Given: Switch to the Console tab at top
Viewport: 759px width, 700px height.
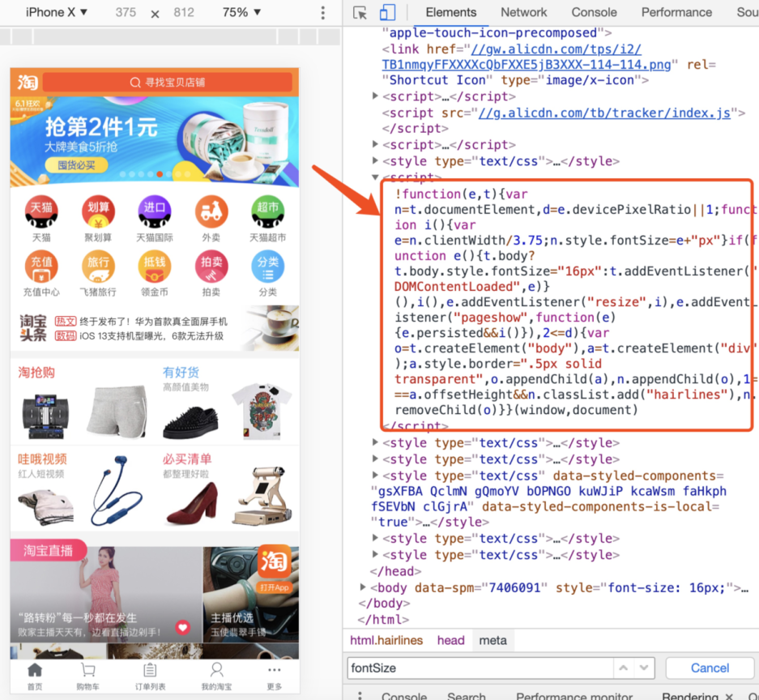Looking at the screenshot, I should [594, 13].
